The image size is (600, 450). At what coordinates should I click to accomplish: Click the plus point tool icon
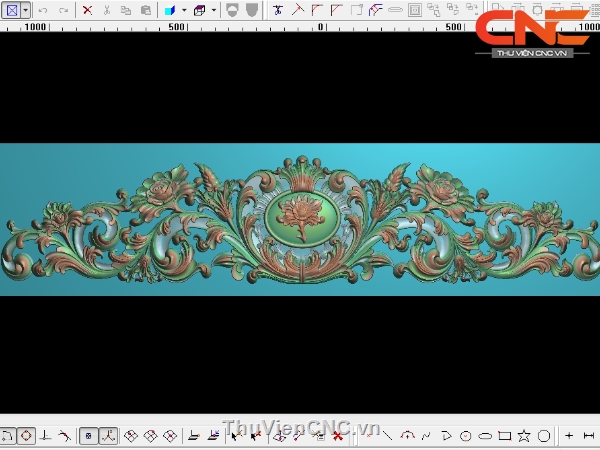[x=569, y=436]
